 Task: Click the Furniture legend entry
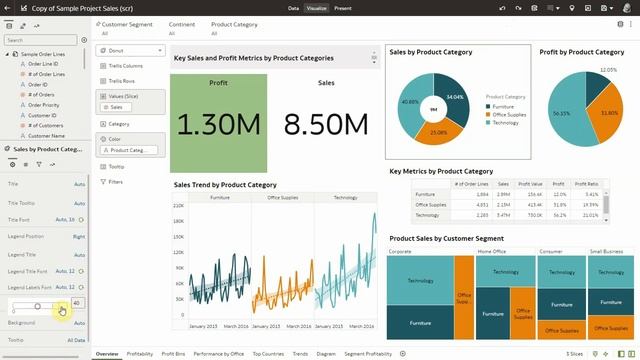pyautogui.click(x=500, y=107)
